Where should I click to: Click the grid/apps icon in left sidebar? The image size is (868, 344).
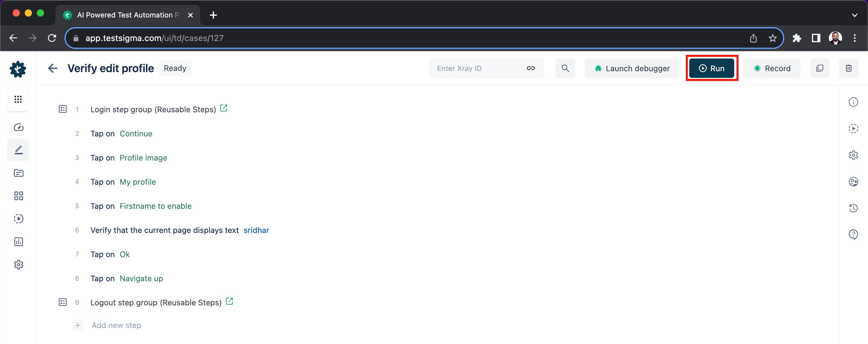[x=18, y=99]
